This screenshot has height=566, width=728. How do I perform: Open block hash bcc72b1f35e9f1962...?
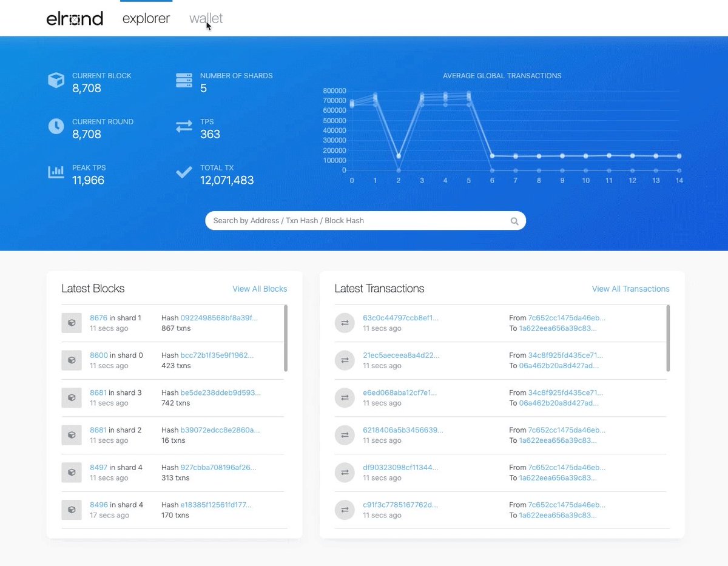(217, 355)
